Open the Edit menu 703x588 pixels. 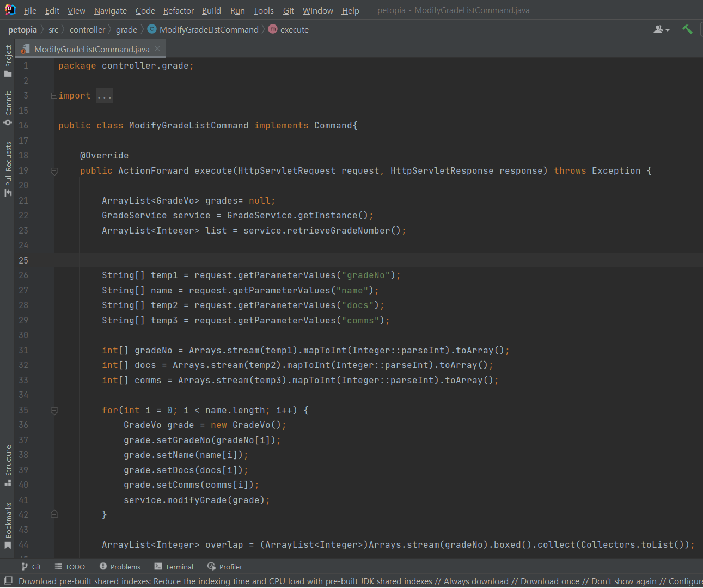(x=52, y=10)
